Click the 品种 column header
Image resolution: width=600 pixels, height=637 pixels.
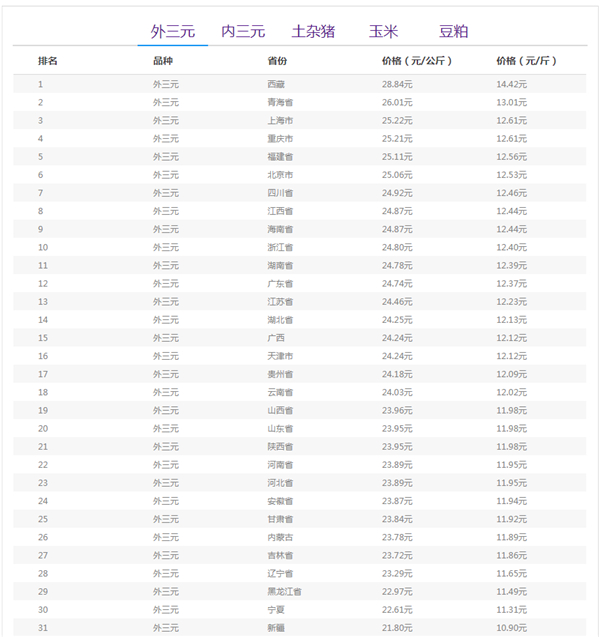[163, 61]
